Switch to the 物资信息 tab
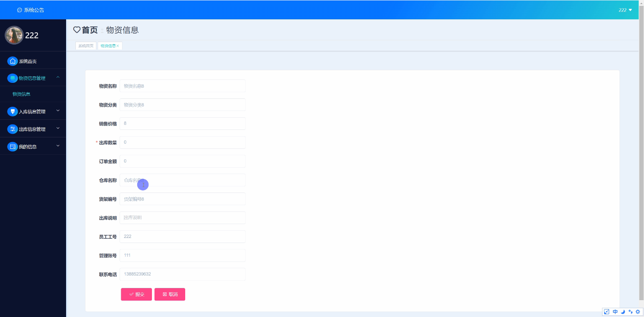644x317 pixels. click(x=108, y=46)
